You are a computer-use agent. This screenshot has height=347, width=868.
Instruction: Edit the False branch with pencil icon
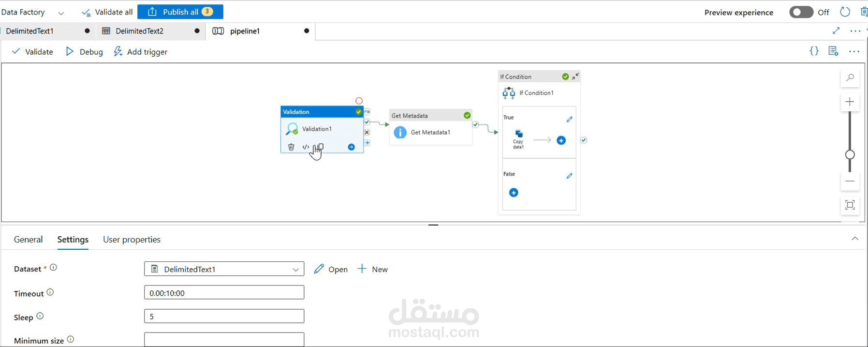pos(569,176)
